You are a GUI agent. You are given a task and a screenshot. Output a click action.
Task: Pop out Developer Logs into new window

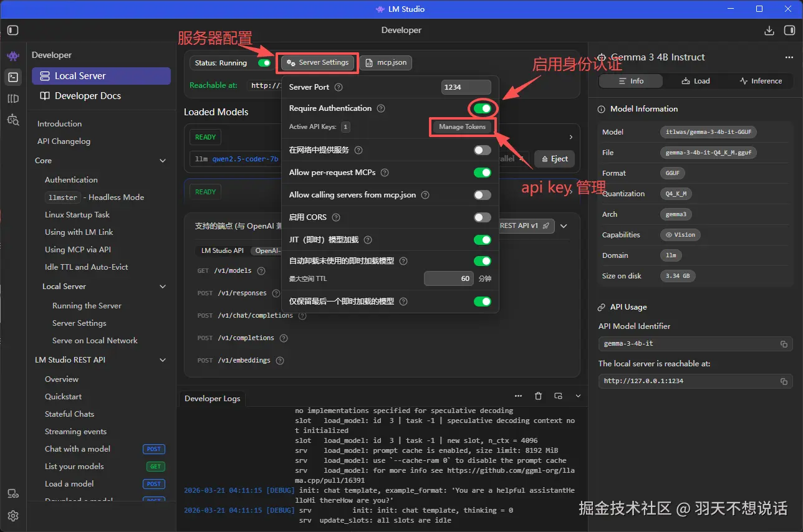[558, 396]
